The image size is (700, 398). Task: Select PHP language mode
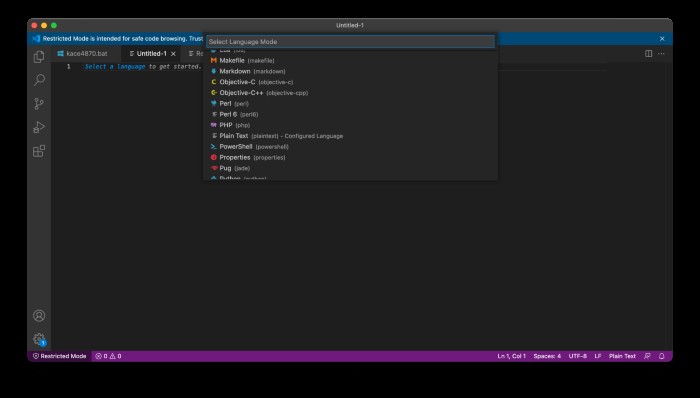coord(350,125)
